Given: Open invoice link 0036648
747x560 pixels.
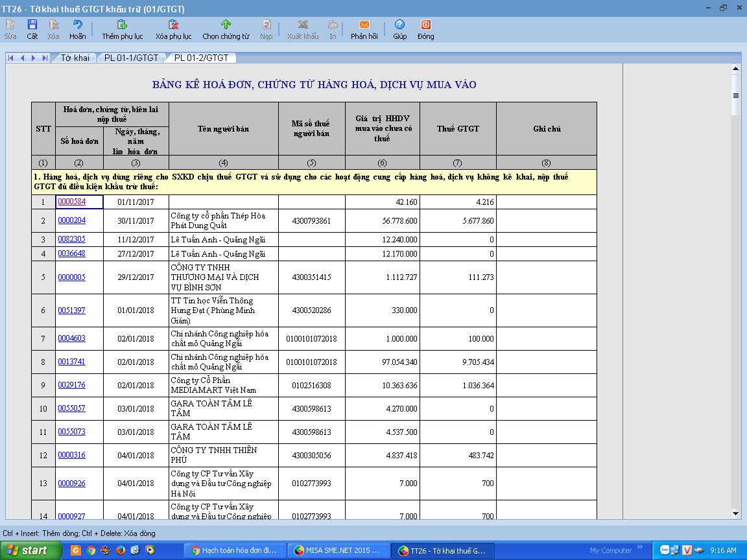Looking at the screenshot, I should [71, 253].
